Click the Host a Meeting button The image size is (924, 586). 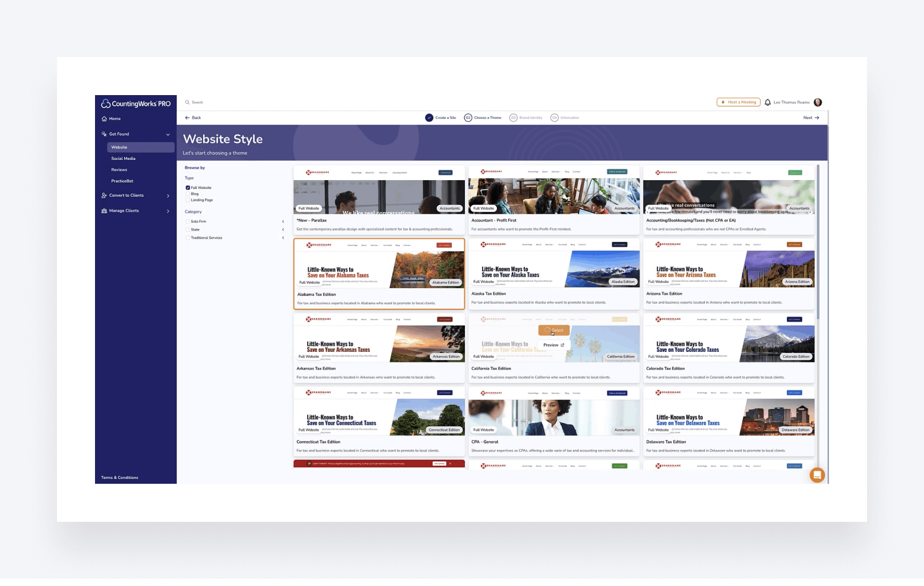(x=738, y=102)
